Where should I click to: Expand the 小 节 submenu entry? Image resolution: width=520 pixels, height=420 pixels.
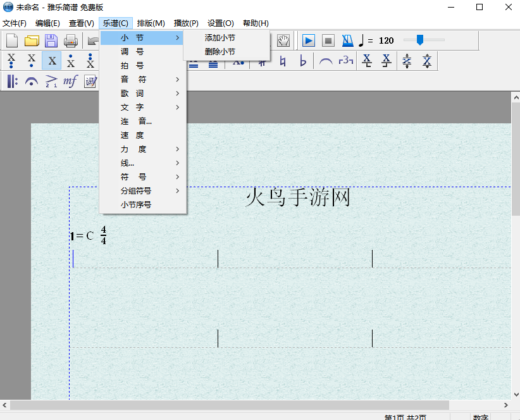point(142,38)
